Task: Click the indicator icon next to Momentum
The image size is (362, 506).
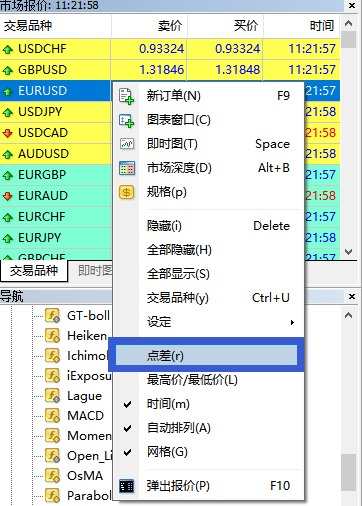Action: tap(53, 436)
